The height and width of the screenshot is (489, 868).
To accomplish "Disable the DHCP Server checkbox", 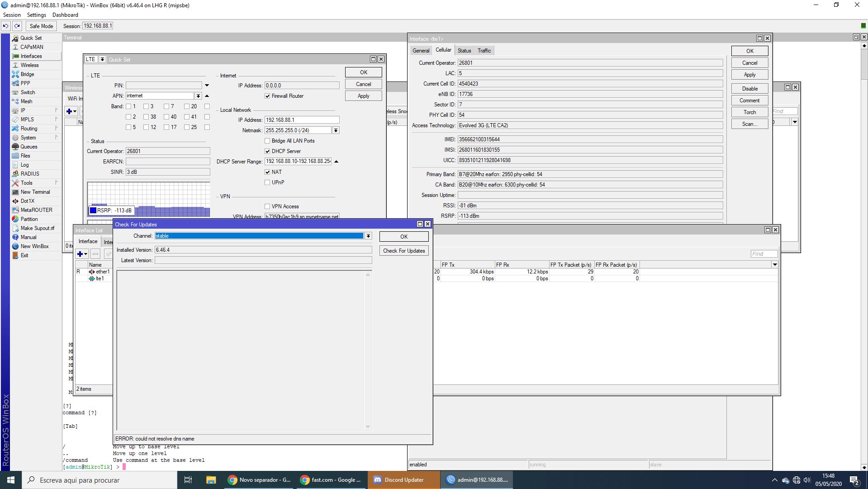I will pyautogui.click(x=267, y=151).
